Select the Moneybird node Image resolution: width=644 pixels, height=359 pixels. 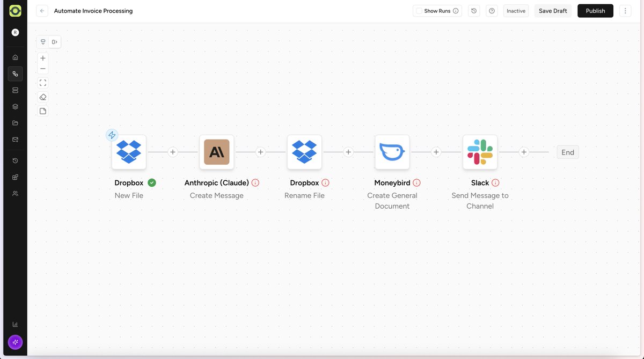coord(392,152)
